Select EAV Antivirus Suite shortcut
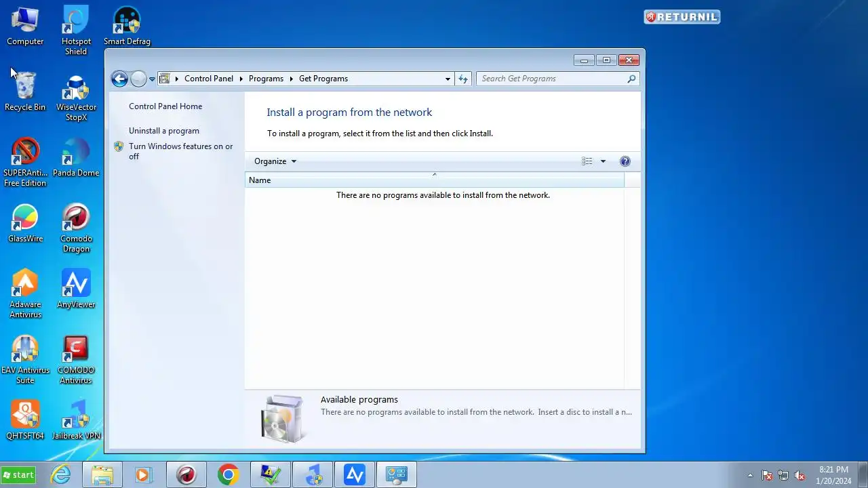Viewport: 868px width, 488px height. coord(25,360)
